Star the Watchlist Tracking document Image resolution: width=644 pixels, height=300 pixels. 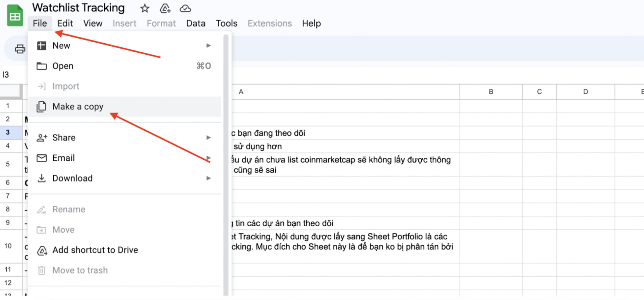145,8
